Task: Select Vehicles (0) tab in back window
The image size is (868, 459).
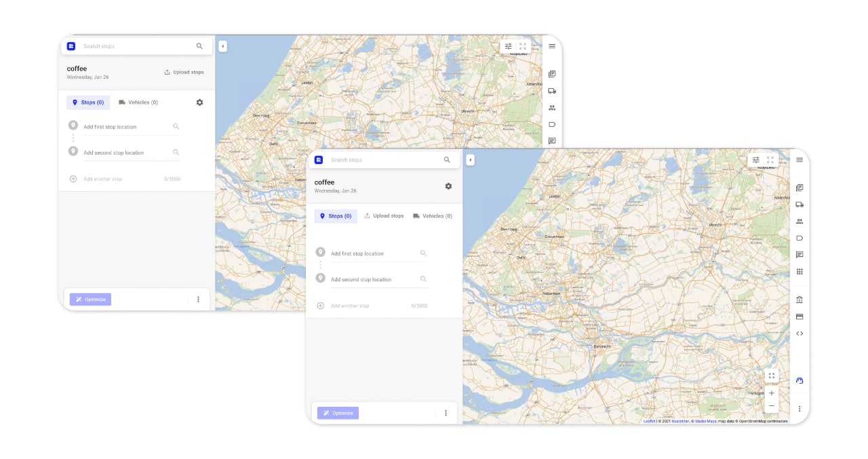Action: pos(138,102)
